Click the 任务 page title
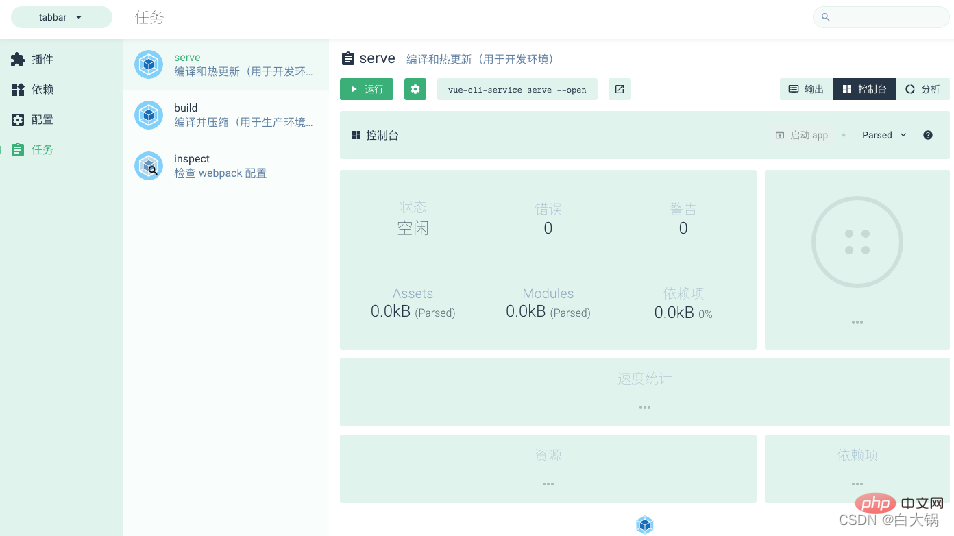 [x=149, y=17]
